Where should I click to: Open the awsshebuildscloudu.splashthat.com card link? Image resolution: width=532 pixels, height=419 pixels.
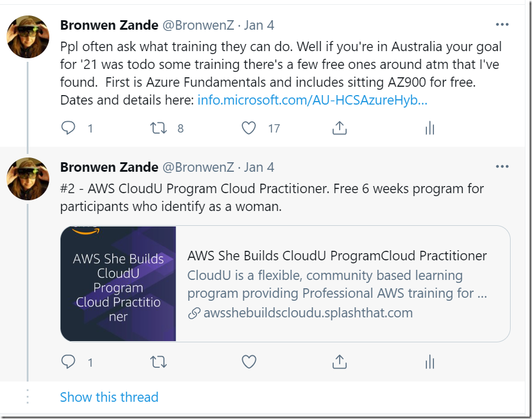tap(308, 313)
